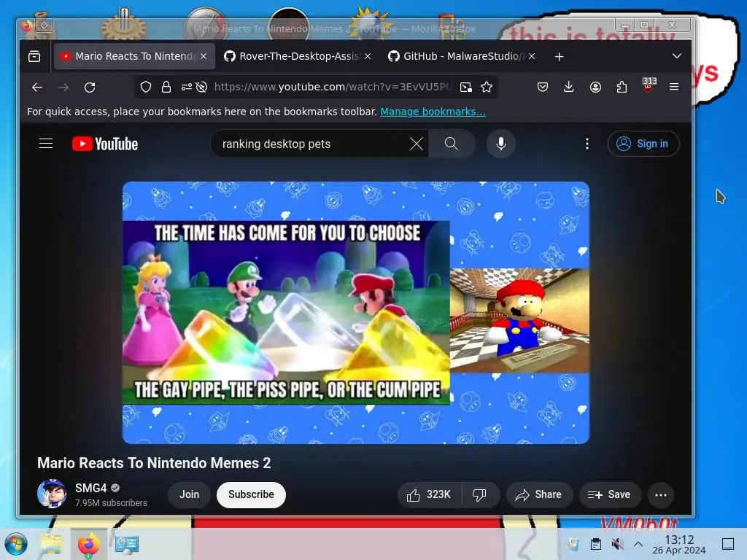747x560 pixels.
Task: Subscribe to SMG4
Action: click(x=251, y=495)
